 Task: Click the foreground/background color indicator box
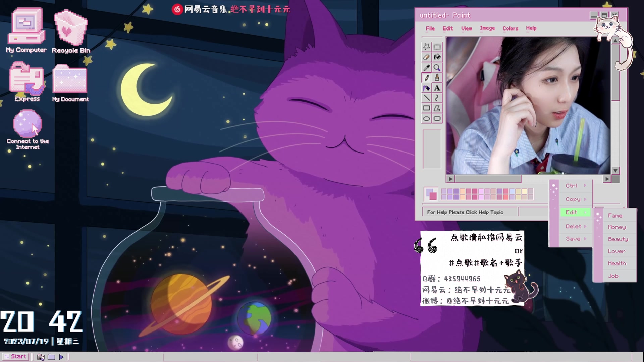[x=431, y=194]
